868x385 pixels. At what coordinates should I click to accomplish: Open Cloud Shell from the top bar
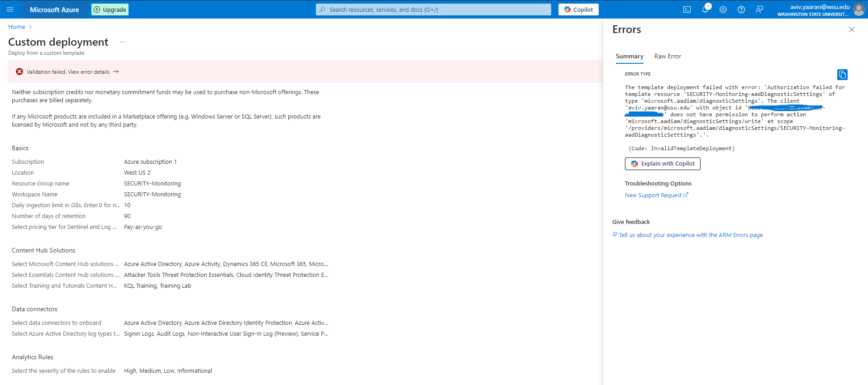coord(687,10)
